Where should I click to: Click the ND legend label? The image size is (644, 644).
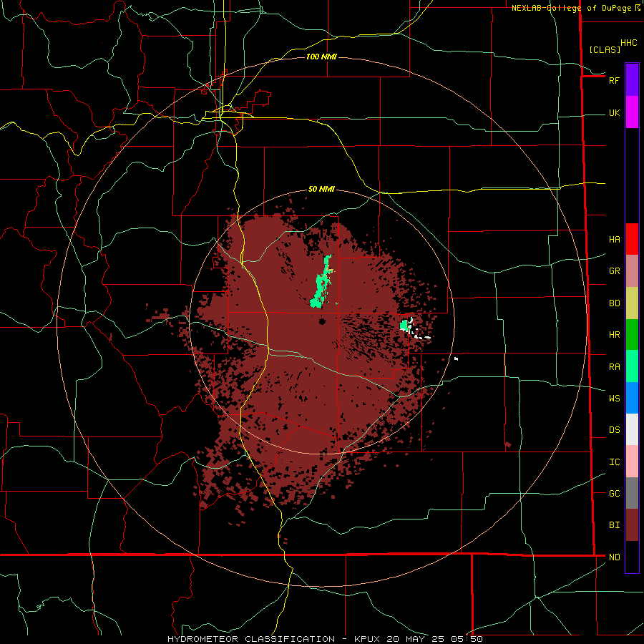tap(614, 557)
